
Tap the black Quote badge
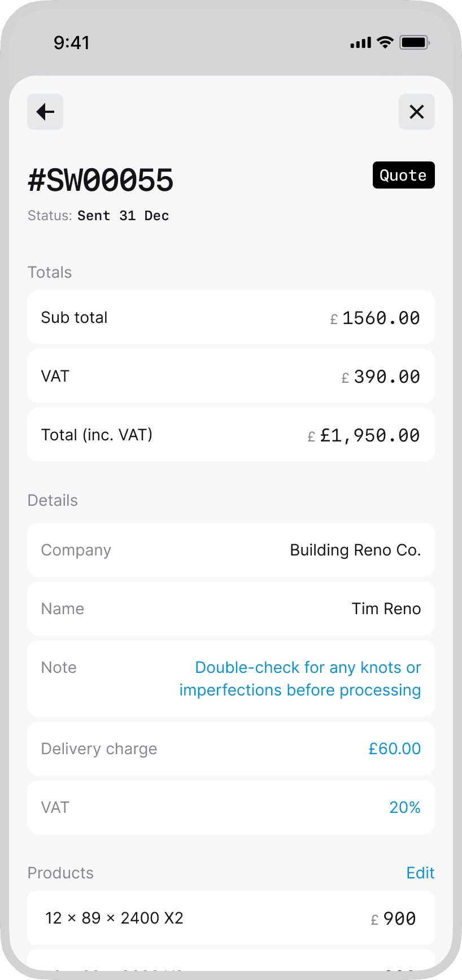click(x=403, y=175)
